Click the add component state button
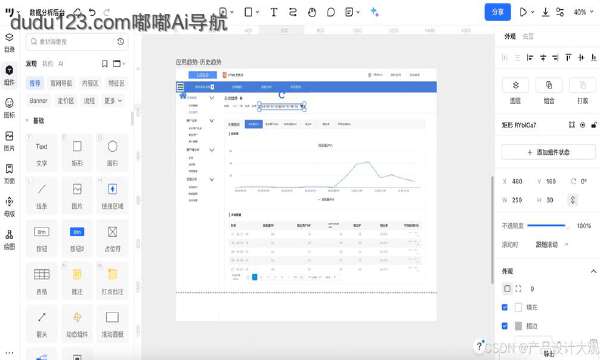 tap(548, 152)
